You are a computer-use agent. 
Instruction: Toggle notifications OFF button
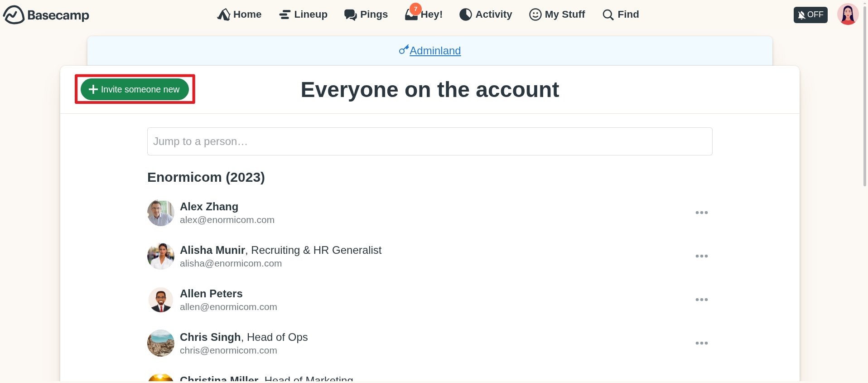(x=810, y=15)
